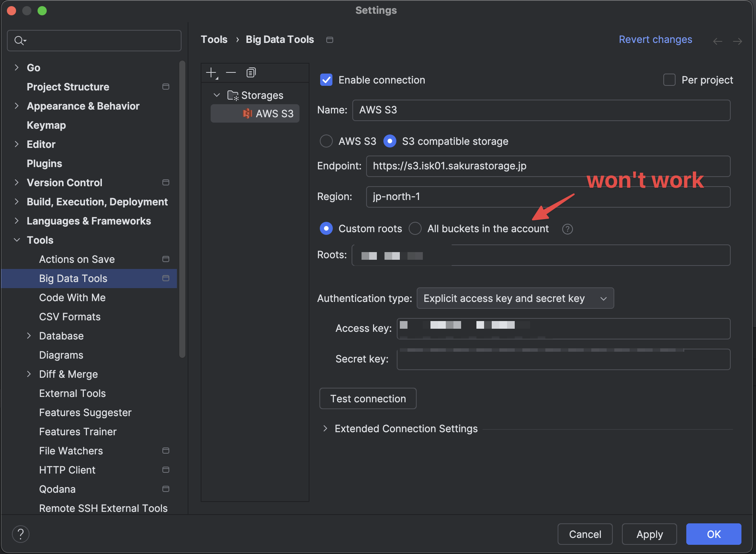Click the search magnifier icon
Screen dimensions: 756x554
pyautogui.click(x=20, y=40)
